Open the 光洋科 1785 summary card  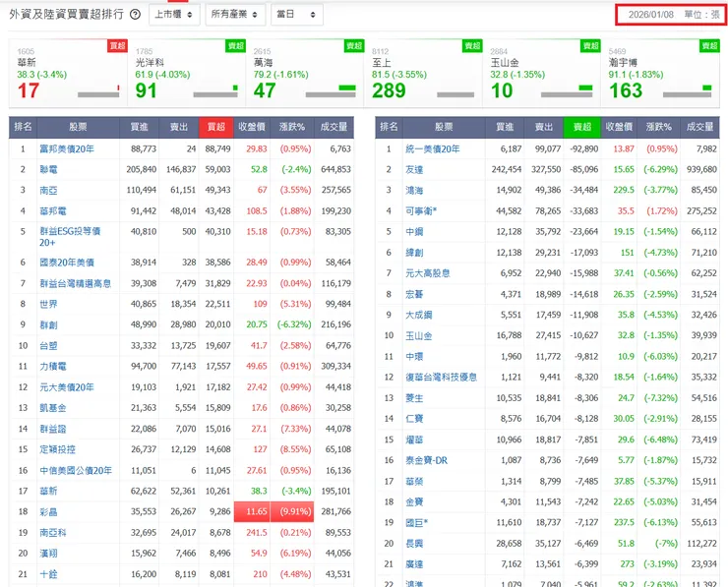pos(187,74)
